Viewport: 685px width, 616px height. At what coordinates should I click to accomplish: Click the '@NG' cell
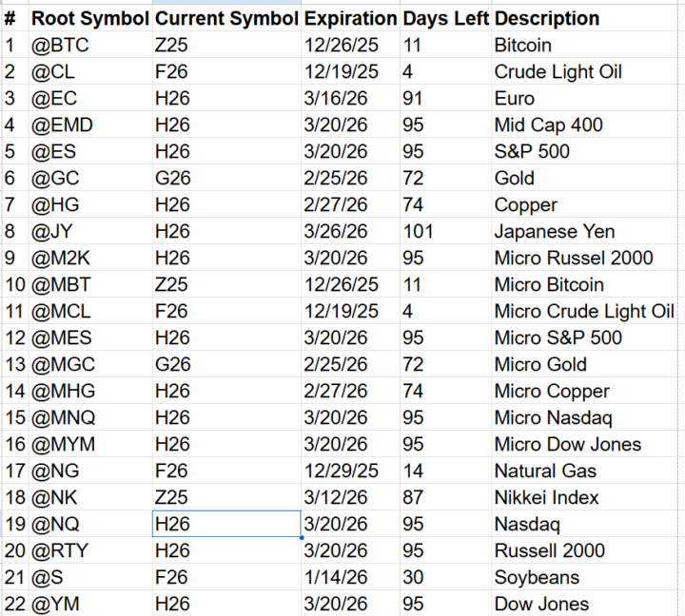click(x=90, y=472)
